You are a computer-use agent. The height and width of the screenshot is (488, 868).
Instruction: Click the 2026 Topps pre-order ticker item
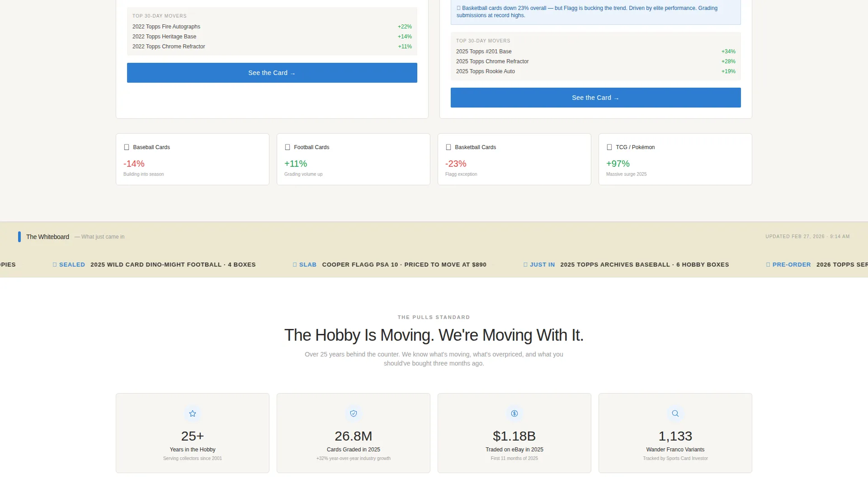(x=817, y=265)
